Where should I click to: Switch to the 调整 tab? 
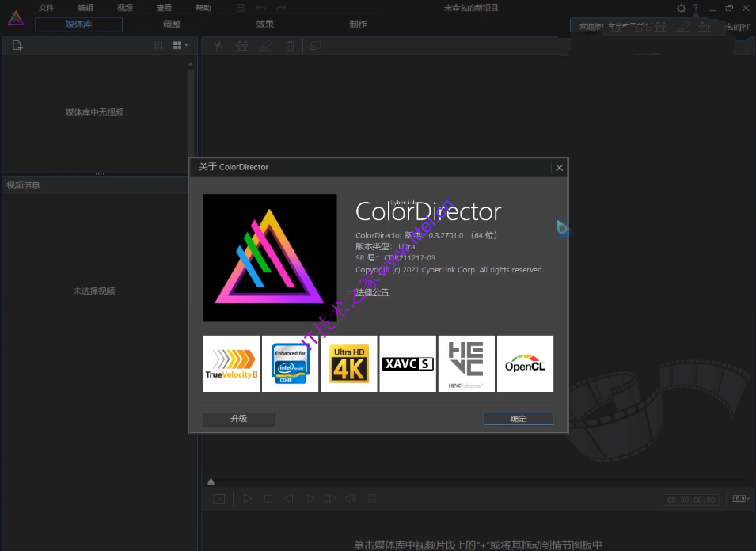(172, 24)
